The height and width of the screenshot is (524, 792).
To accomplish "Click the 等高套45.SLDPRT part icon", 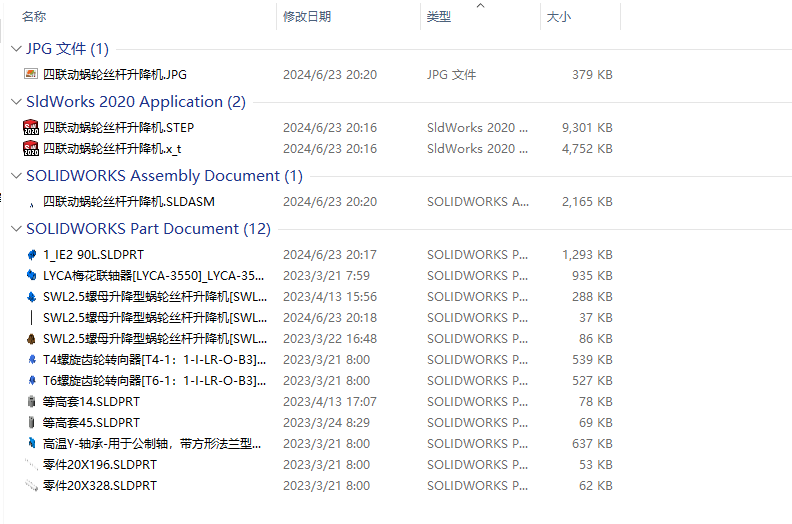I will coord(31,422).
